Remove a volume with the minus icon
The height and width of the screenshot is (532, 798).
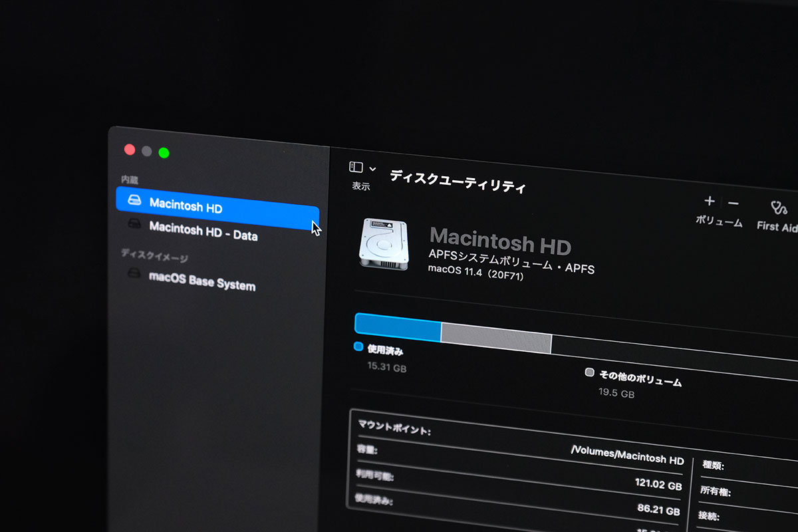pos(733,203)
